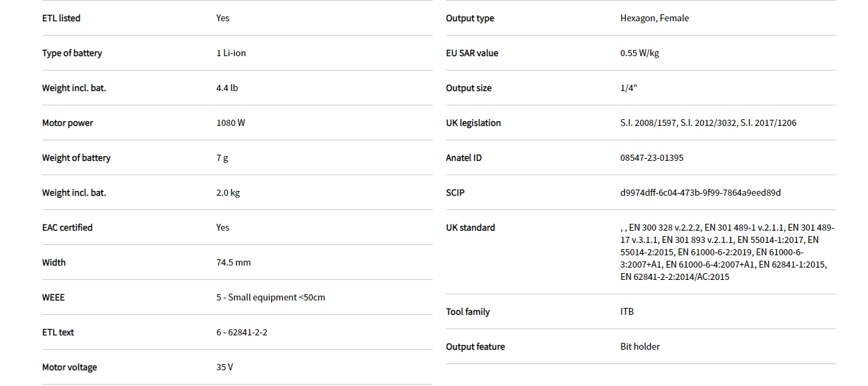Select the ETL text 6 - 62841-2-2
Image resolution: width=868 pixels, height=386 pixels.
click(242, 333)
